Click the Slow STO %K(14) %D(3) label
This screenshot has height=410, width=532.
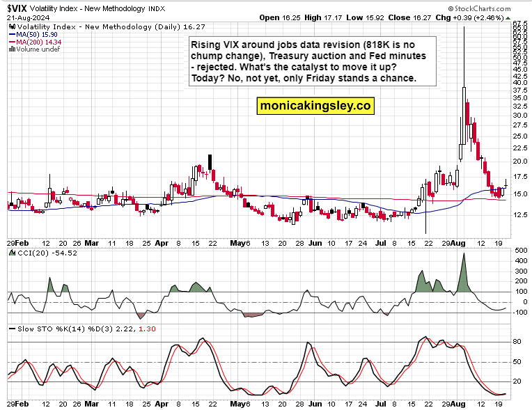pos(63,328)
